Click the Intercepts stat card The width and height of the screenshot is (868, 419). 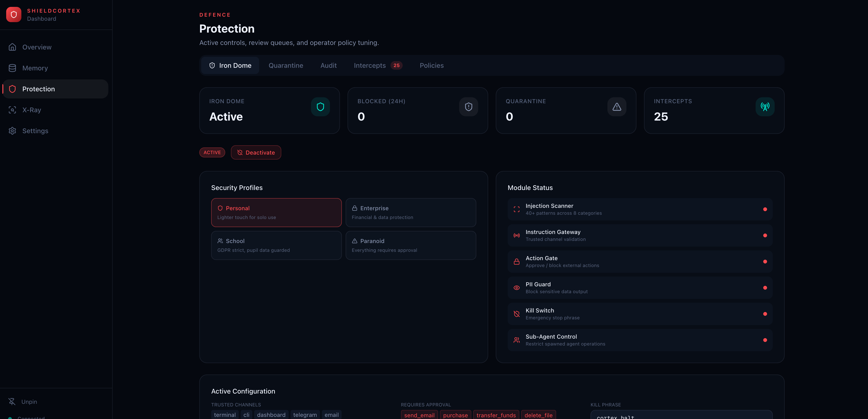tap(714, 111)
